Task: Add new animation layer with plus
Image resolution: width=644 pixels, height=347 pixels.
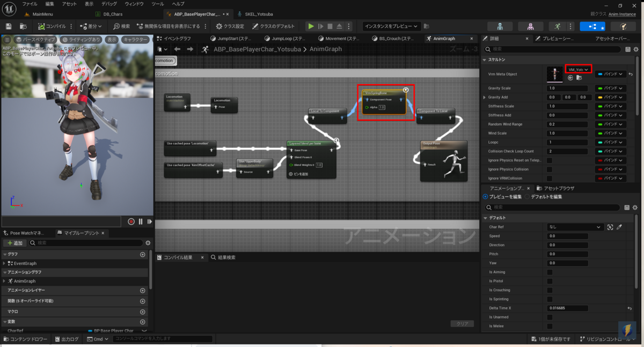Action: point(143,290)
